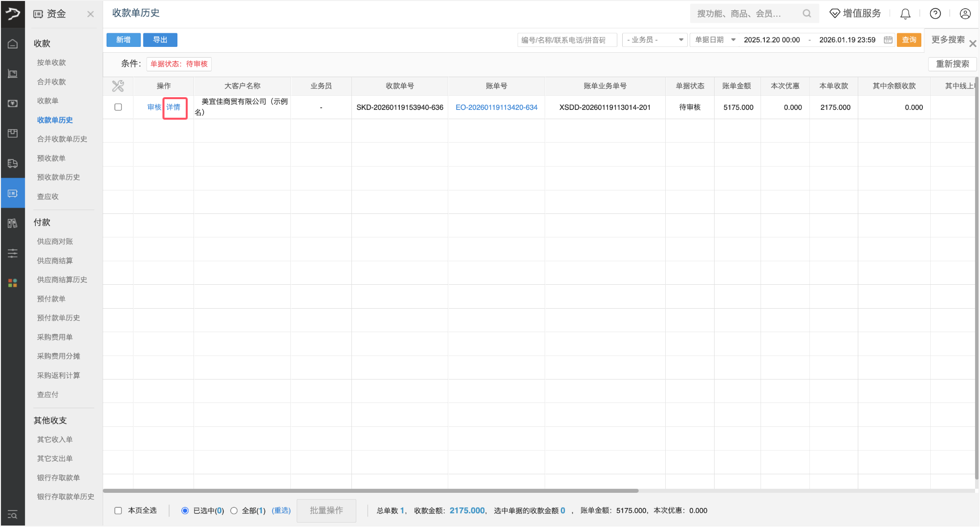This screenshot has height=527, width=980.
Task: Select the 全部(1) radio button
Action: coord(234,510)
